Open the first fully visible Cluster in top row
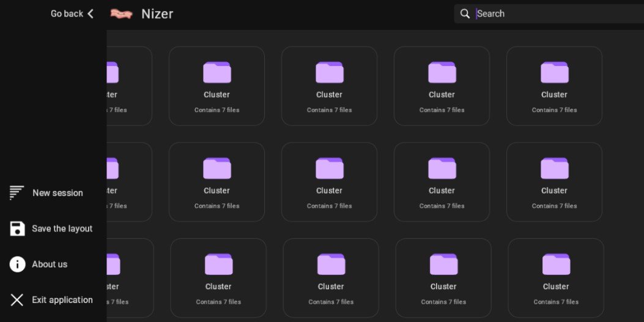Image resolution: width=644 pixels, height=322 pixels. click(217, 86)
